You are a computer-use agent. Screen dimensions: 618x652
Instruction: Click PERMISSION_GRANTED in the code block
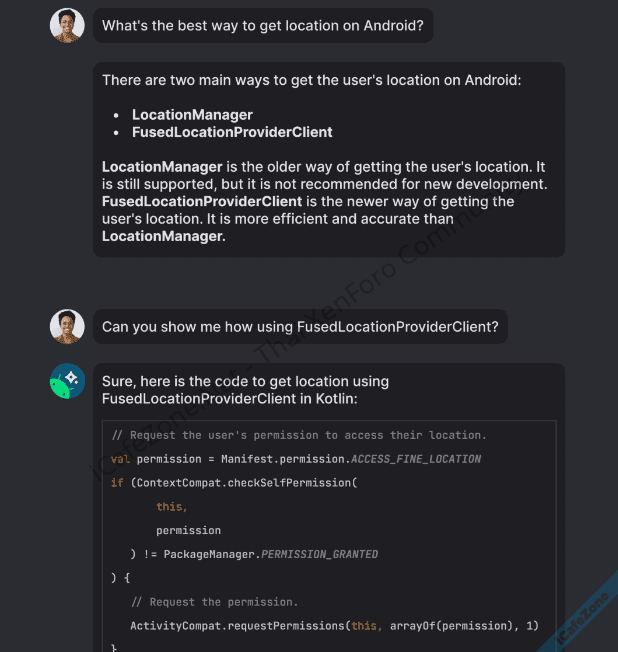point(319,554)
